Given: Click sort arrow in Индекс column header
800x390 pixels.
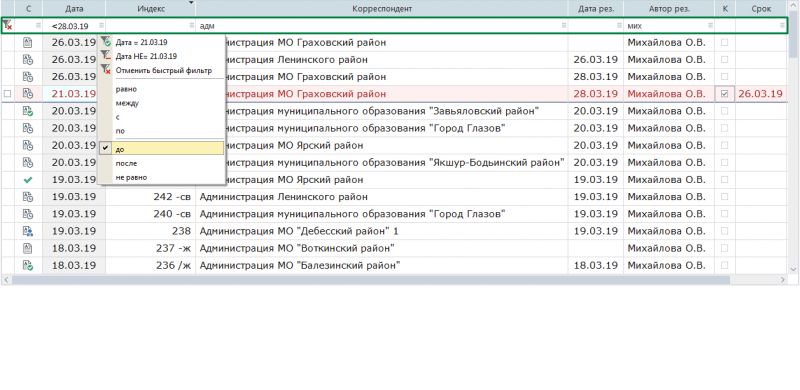Looking at the screenshot, I should [191, 3].
